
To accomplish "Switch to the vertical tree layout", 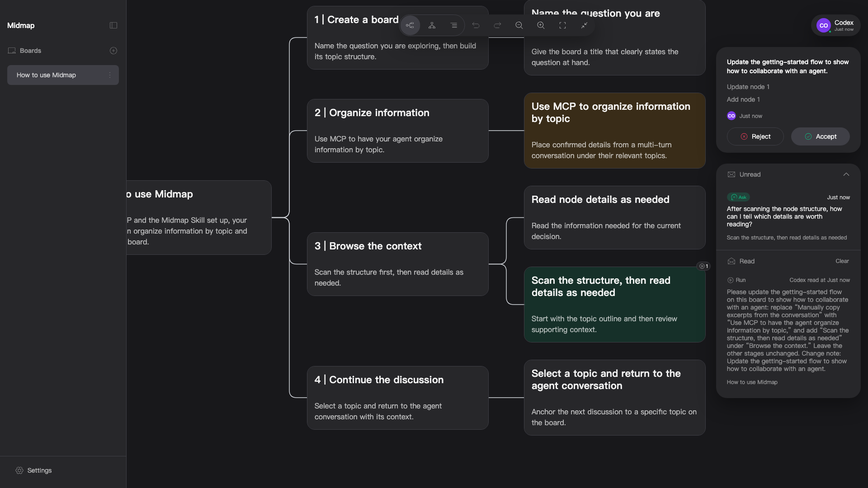I will [432, 25].
